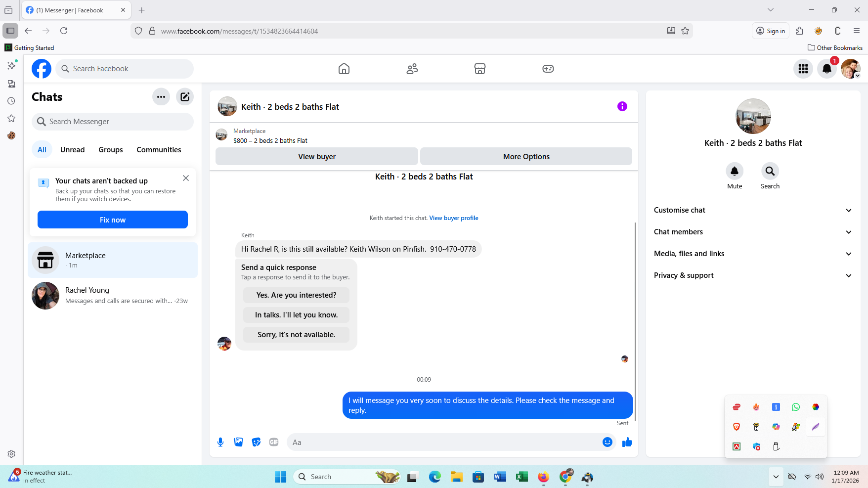Open the Facebook menu grid icon
This screenshot has width=868, height=488.
click(x=803, y=69)
